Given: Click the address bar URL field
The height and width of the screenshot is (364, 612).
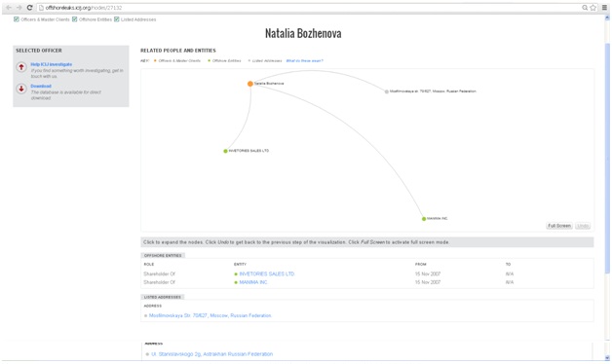Looking at the screenshot, I should pyautogui.click(x=308, y=8).
